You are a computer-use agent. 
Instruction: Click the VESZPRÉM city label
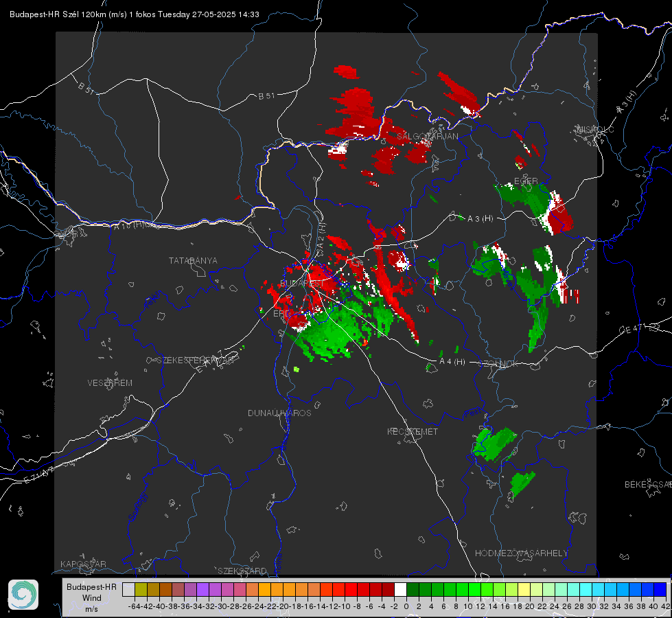pyautogui.click(x=110, y=383)
